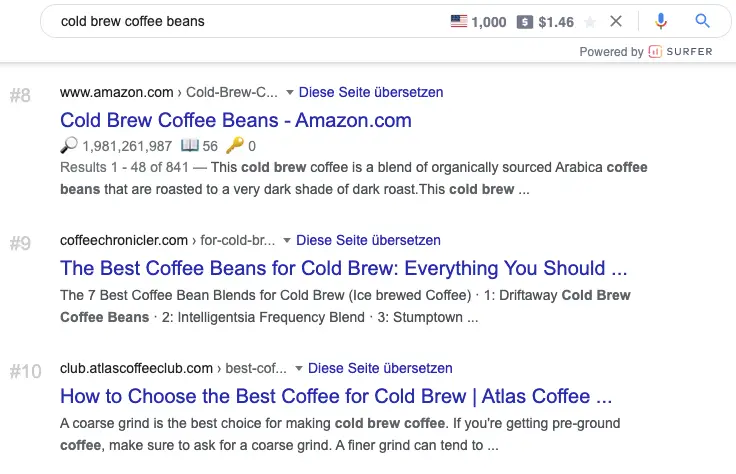Viewport: 736px width, 474px height.
Task: Expand dropdown arrow next to club.atlascoffeeclub.com URL
Action: coord(299,368)
